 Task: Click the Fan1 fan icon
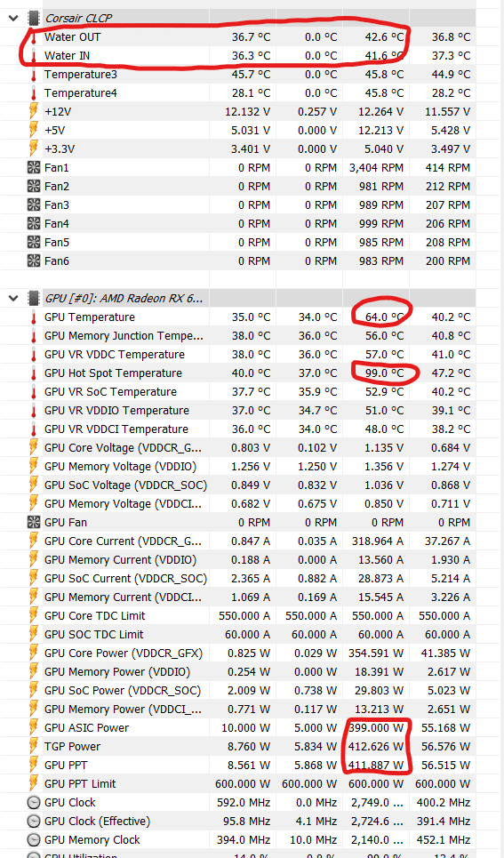click(x=34, y=167)
